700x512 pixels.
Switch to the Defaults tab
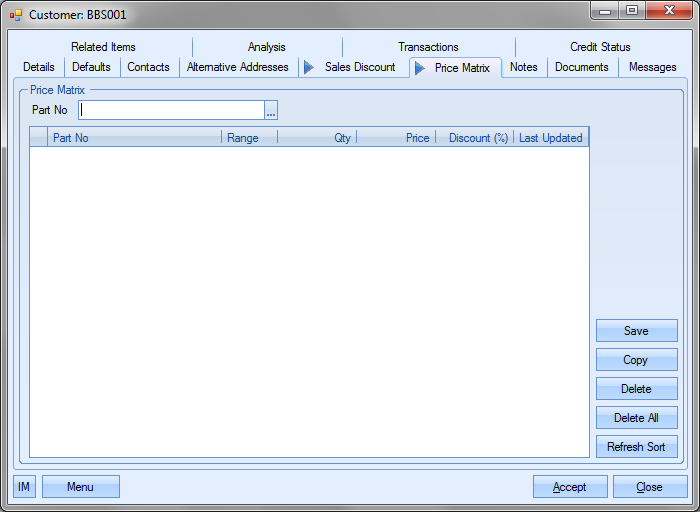click(91, 67)
